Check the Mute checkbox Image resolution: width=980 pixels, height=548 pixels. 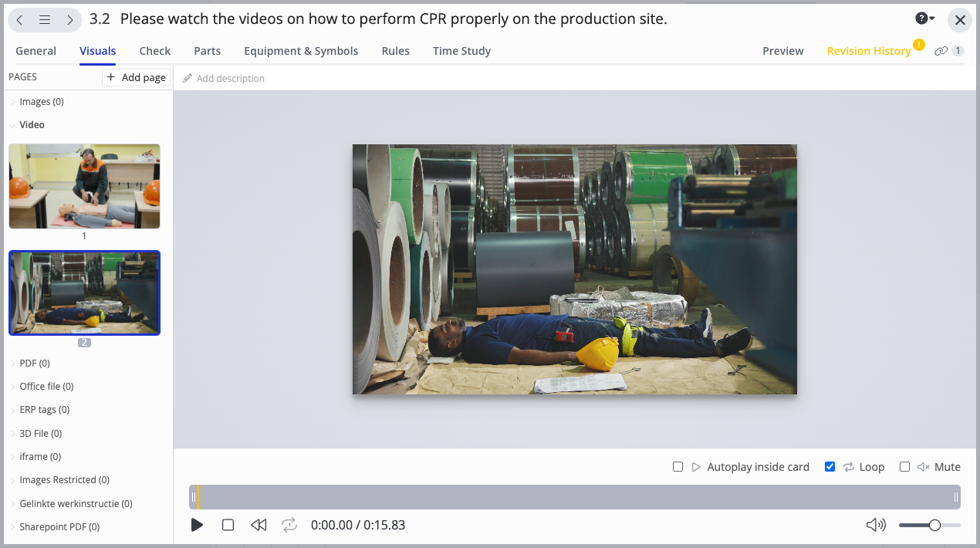click(904, 467)
